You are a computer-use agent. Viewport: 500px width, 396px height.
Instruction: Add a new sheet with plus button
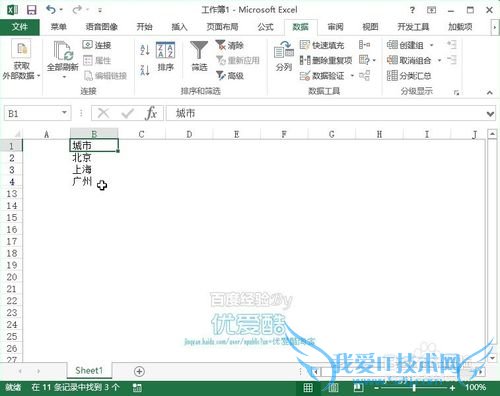139,371
